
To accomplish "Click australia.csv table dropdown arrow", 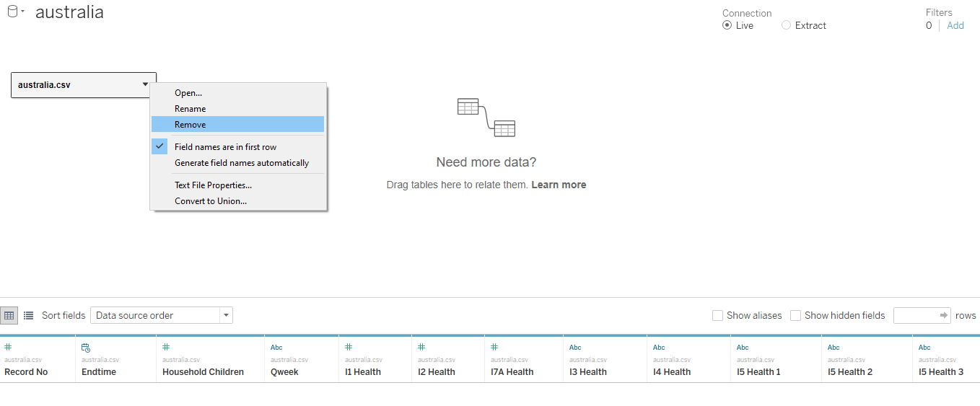I will click(146, 84).
